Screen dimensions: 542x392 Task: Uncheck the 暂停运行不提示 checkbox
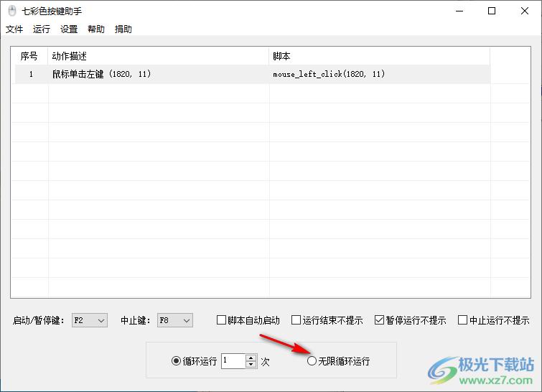click(x=380, y=320)
